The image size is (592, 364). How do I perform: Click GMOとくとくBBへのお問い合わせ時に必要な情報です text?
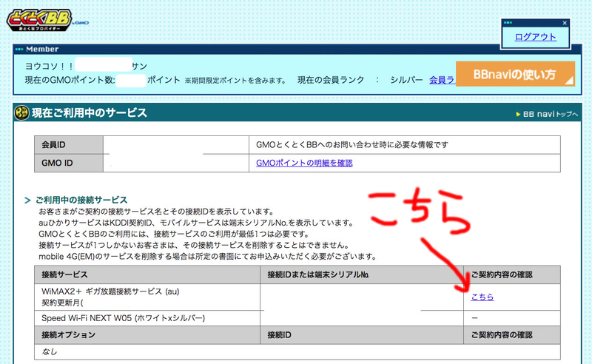(x=352, y=144)
